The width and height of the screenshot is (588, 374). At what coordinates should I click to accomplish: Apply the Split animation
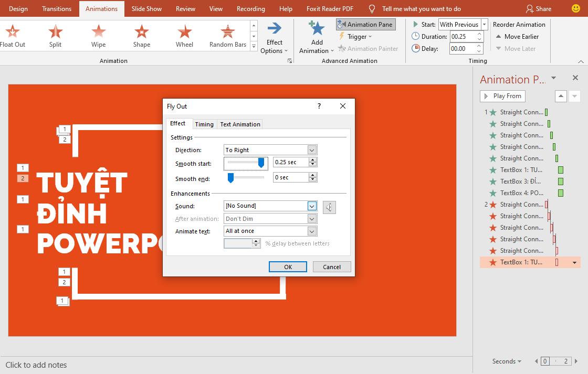[55, 35]
